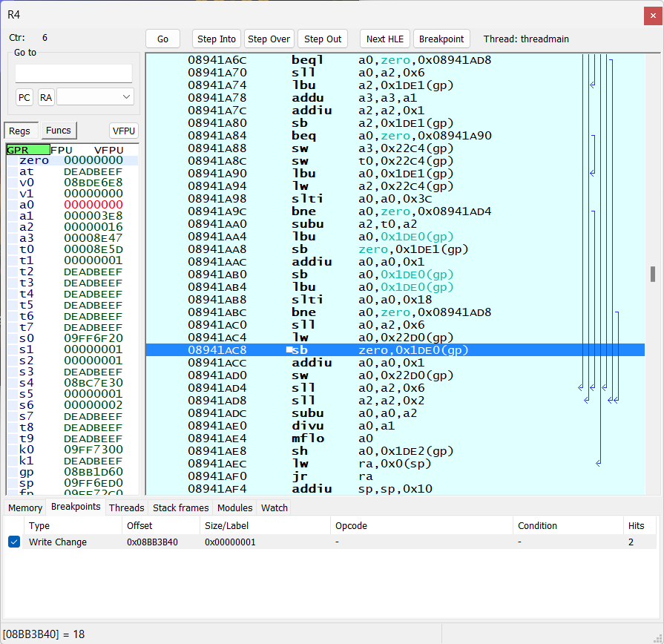Select the s0 register value 09FF6F20

[x=93, y=338]
